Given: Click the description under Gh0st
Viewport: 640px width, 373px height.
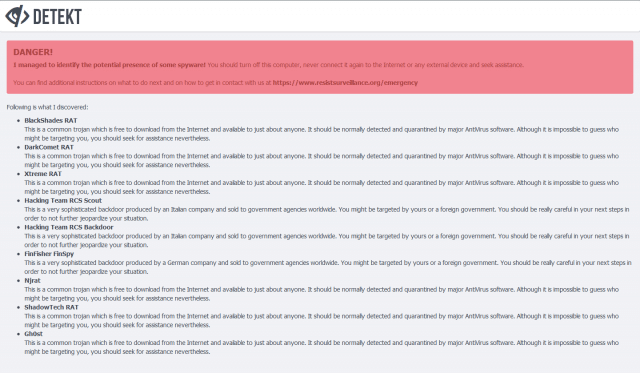Looking at the screenshot, I should point(322,347).
